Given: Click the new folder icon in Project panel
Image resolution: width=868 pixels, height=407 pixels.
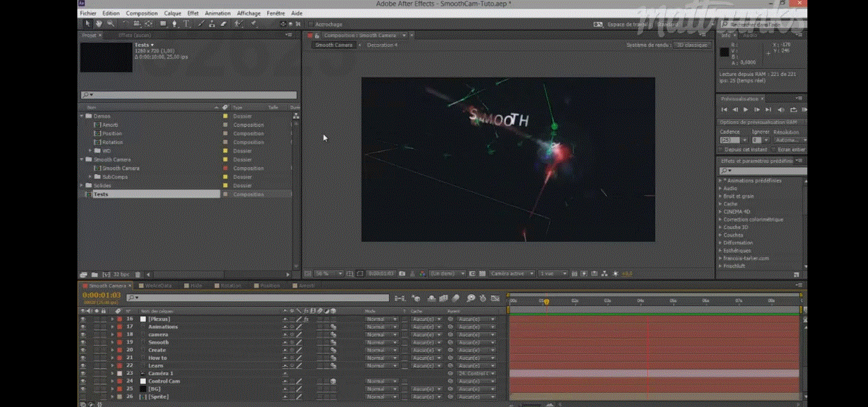Looking at the screenshot, I should tap(95, 274).
